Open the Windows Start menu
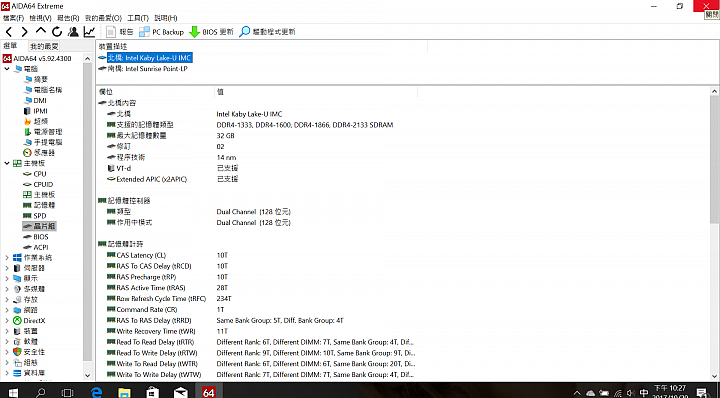The image size is (720, 398). point(12,392)
